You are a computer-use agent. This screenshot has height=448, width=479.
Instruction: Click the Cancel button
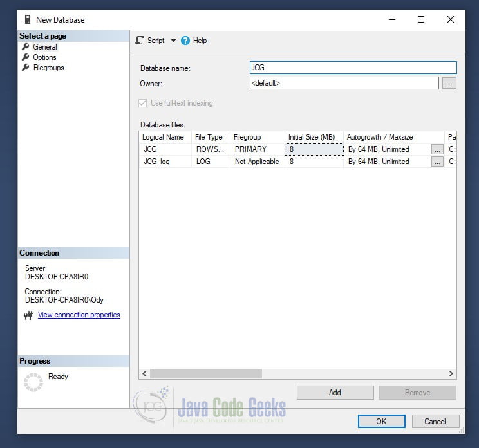click(x=435, y=422)
